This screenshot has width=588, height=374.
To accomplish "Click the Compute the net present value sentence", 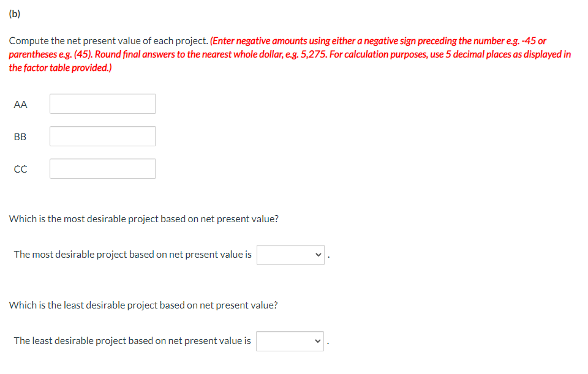I will pyautogui.click(x=104, y=40).
